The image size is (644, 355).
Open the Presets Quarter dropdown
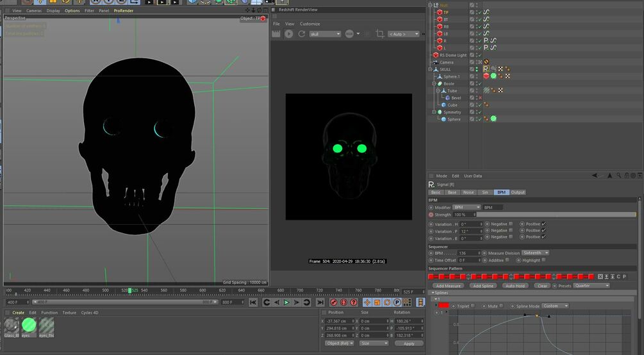point(591,286)
